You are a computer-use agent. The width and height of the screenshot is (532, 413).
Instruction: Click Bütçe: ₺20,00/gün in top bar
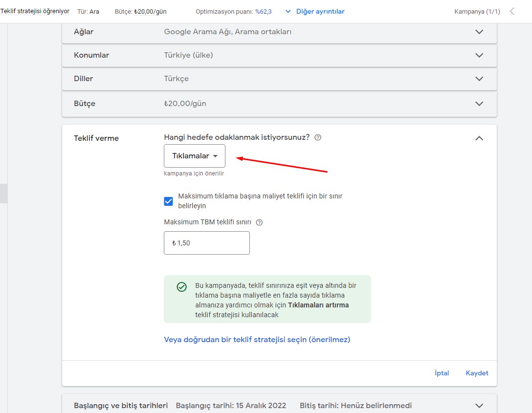pyautogui.click(x=140, y=12)
